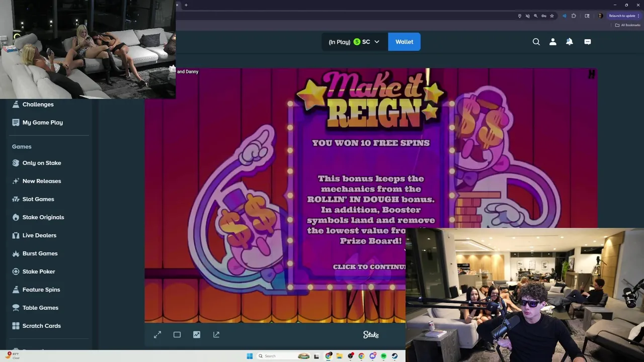The width and height of the screenshot is (644, 362).
Task: Select New Releases category
Action: click(x=42, y=181)
